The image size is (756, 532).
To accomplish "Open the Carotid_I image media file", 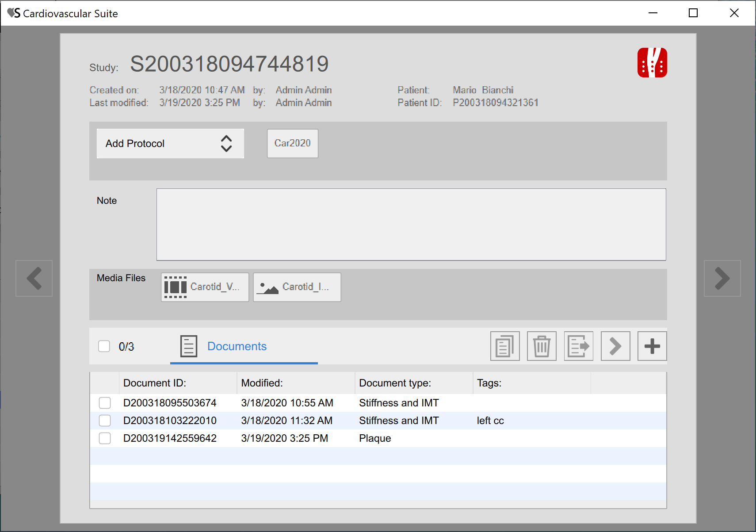I will pos(297,287).
